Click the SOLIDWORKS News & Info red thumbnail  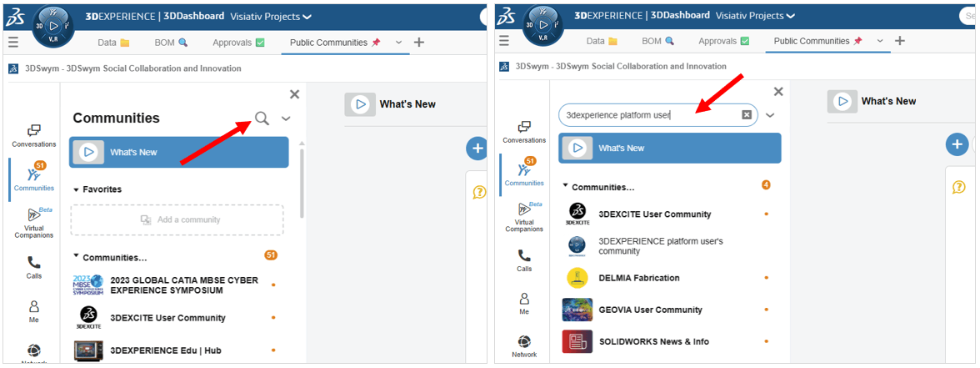point(577,342)
